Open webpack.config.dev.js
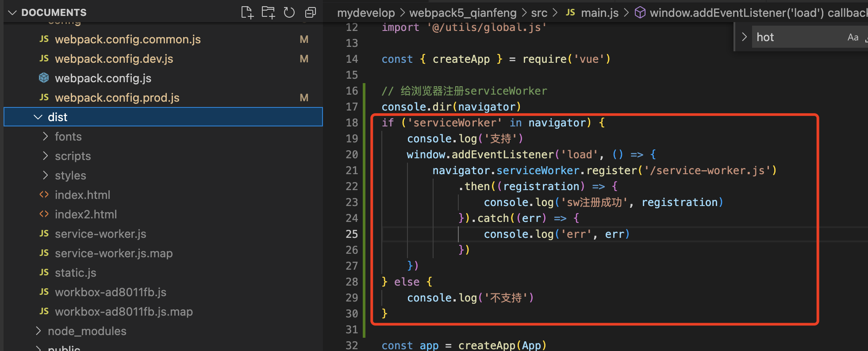Image resolution: width=868 pixels, height=351 pixels. tap(114, 59)
